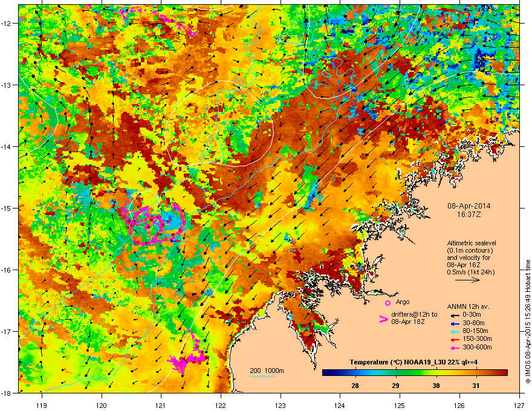
Task: Click the colorbar tick label '30'
Action: pos(436,386)
